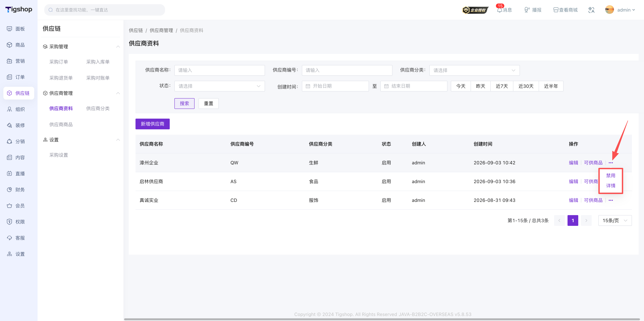Select 禁用 in the popup menu
644x321 pixels.
[x=610, y=176]
